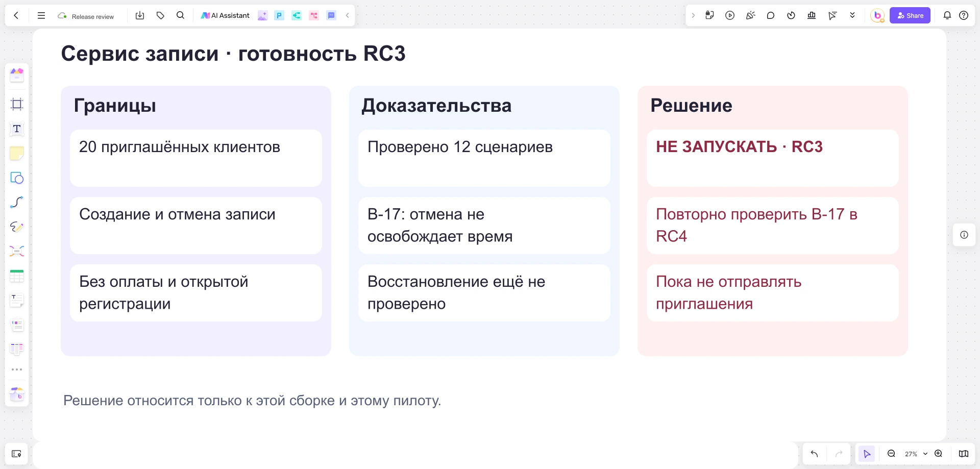
Task: Undo the last action
Action: coord(814,454)
